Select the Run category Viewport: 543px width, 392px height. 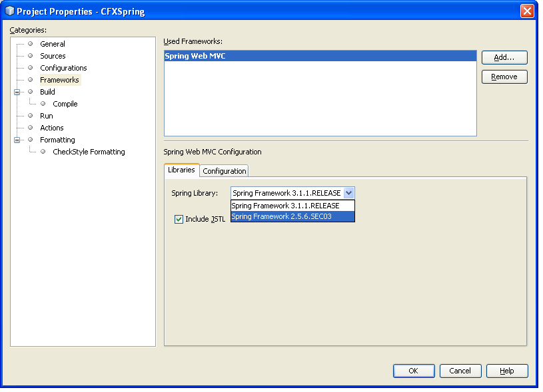click(x=47, y=116)
